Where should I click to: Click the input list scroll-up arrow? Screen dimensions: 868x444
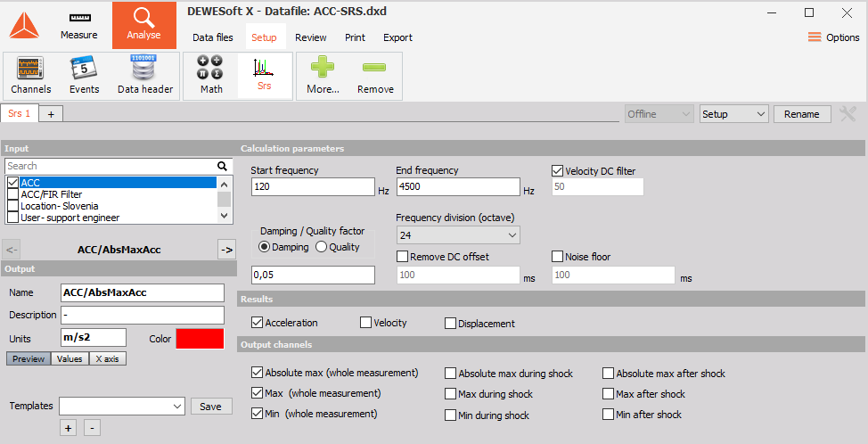[x=224, y=185]
